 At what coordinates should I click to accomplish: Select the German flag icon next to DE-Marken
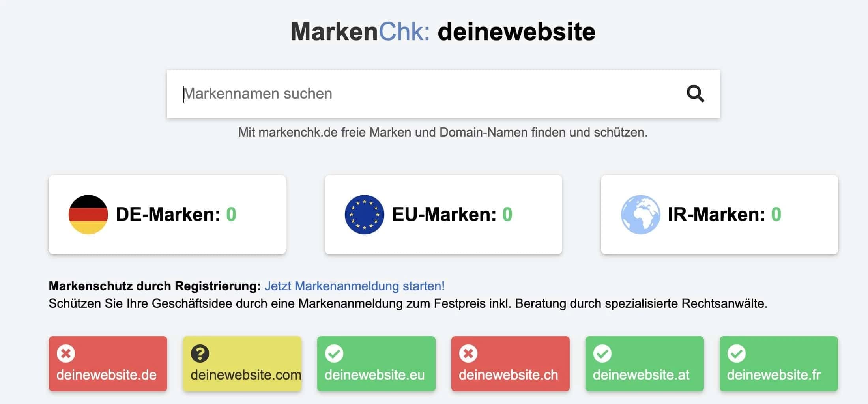pyautogui.click(x=88, y=215)
